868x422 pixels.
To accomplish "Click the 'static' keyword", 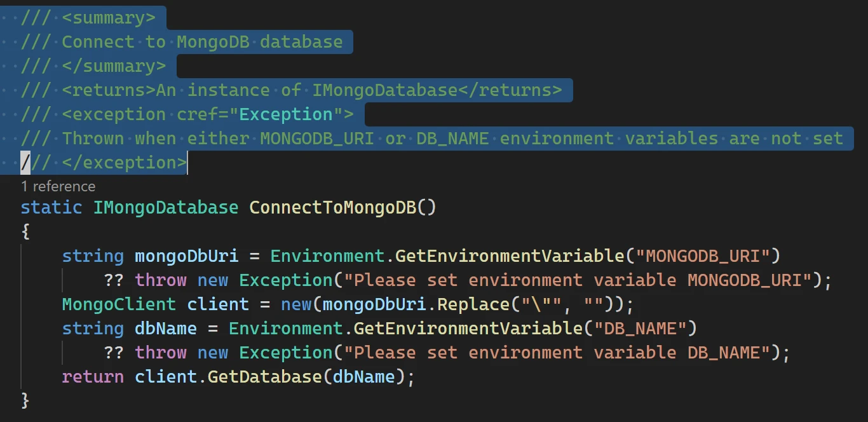I will (51, 208).
